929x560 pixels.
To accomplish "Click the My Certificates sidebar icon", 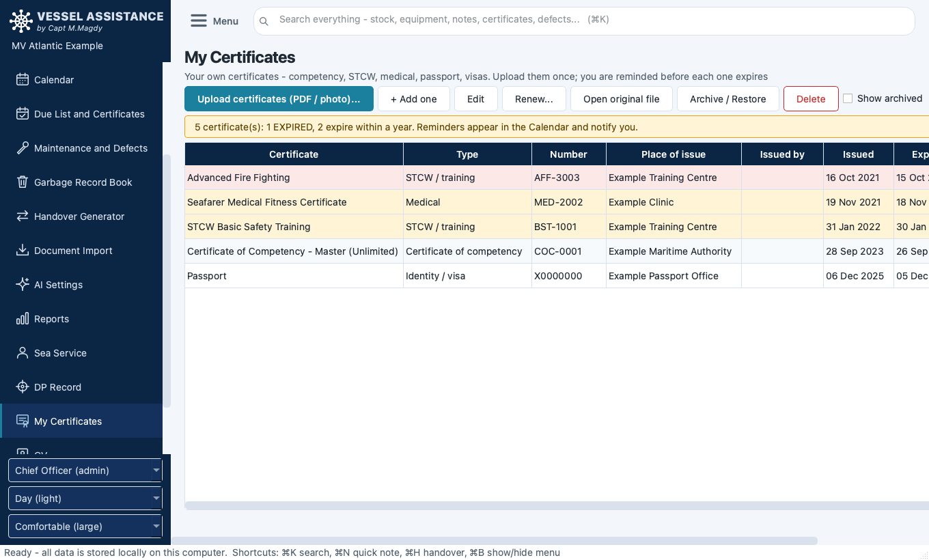I will pos(23,421).
